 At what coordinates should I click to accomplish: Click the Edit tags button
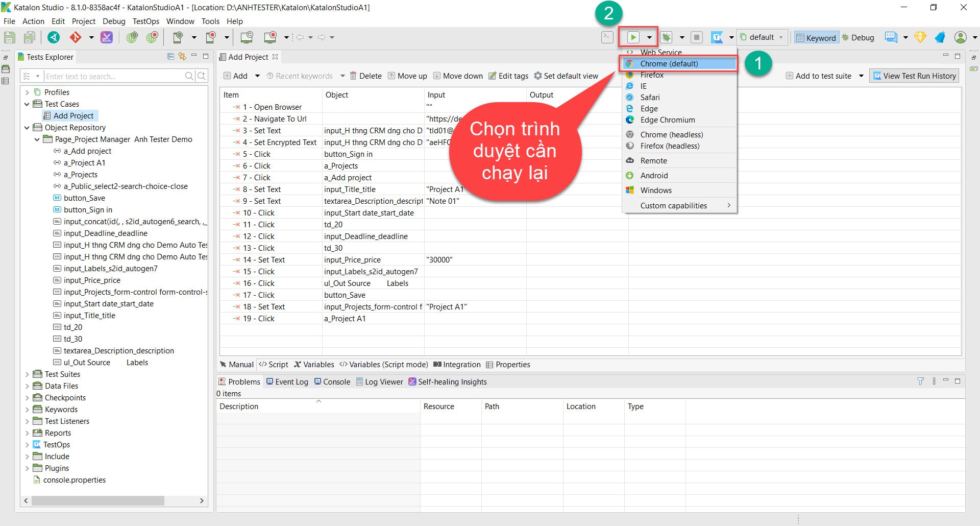click(508, 76)
